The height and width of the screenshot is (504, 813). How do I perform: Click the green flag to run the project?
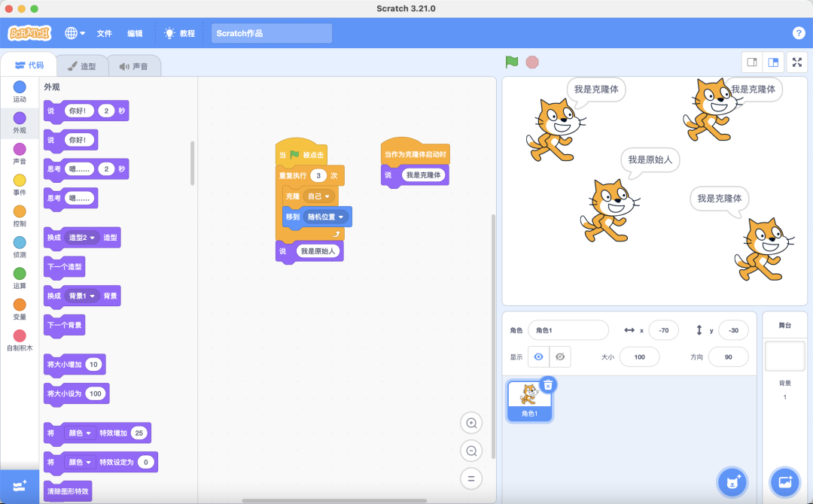pos(512,62)
